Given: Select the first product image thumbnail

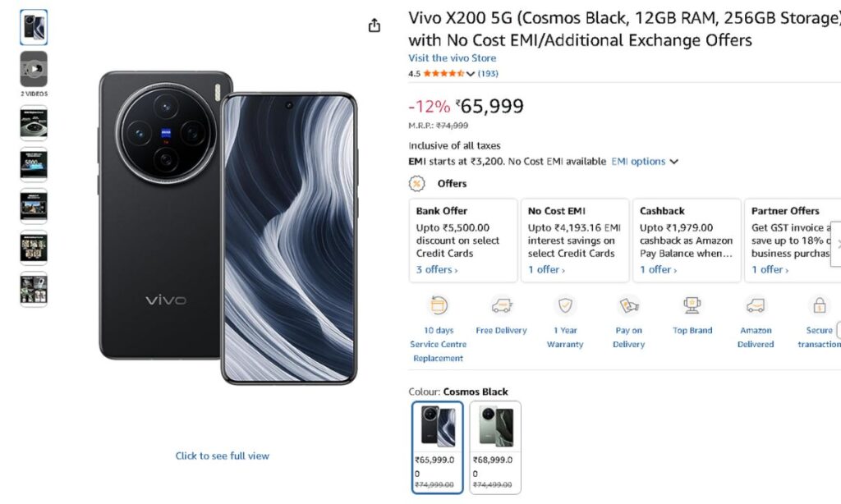Looking at the screenshot, I should 34,27.
